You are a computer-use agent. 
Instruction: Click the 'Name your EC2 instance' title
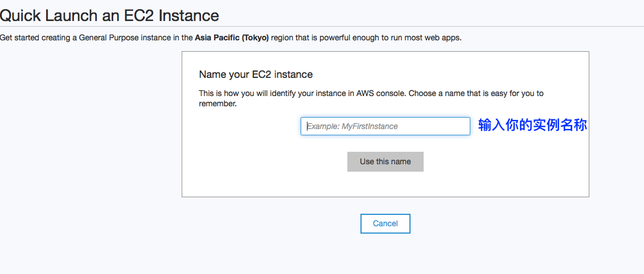coord(256,74)
